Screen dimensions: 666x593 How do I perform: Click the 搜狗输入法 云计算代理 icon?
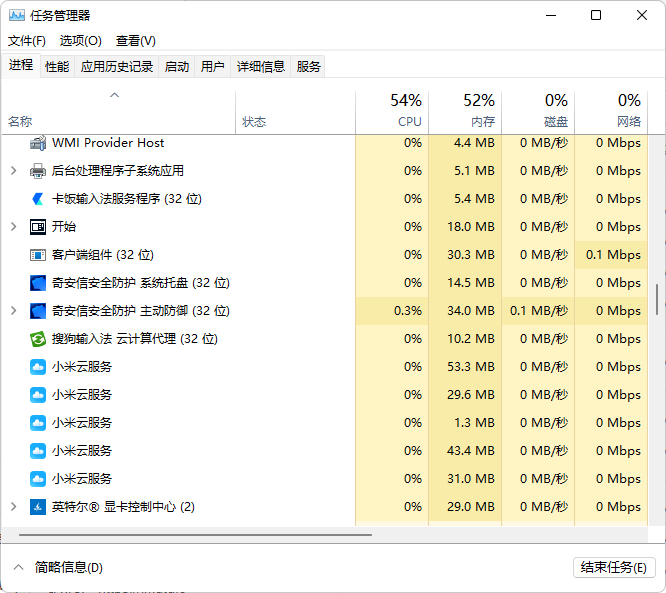click(x=38, y=339)
